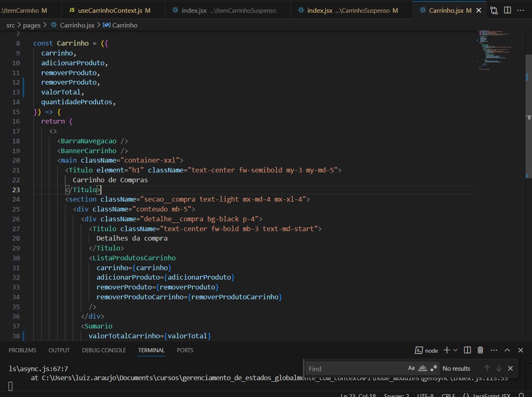The image size is (532, 397).
Task: Click the Ln 23, Col 18 status entry
Action: [358, 395]
